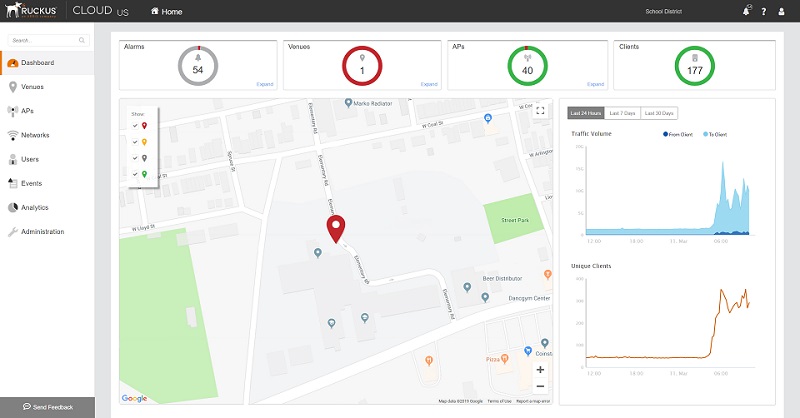Click the red venue pin on map
The height and width of the screenshot is (418, 800).
click(335, 229)
